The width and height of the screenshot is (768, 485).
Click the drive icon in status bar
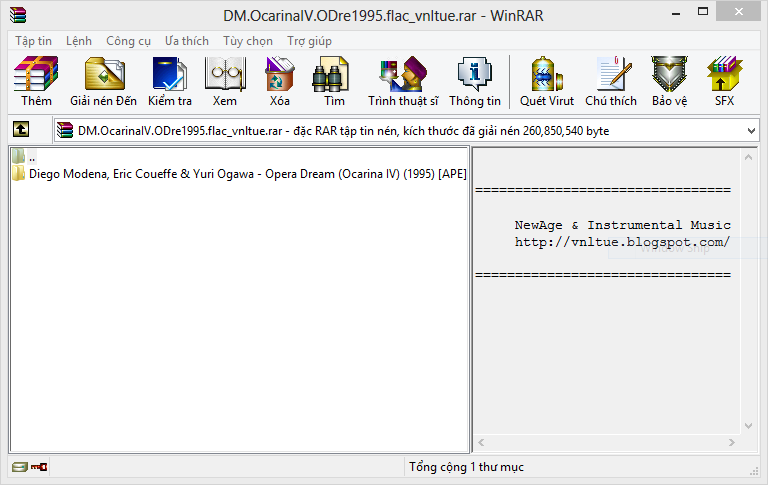tap(20, 467)
